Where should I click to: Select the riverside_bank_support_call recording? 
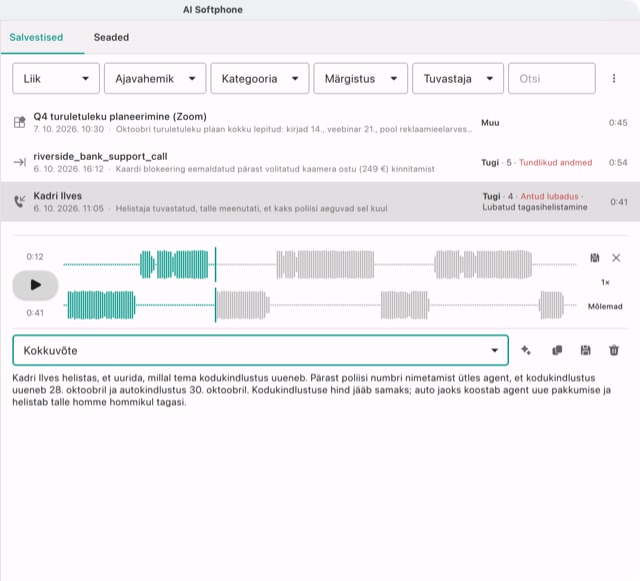coord(320,162)
